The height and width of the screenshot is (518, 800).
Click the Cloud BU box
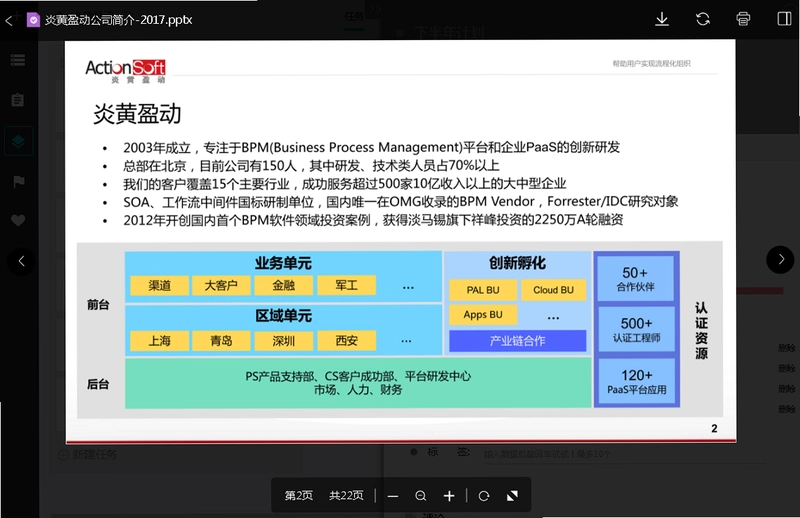point(554,290)
